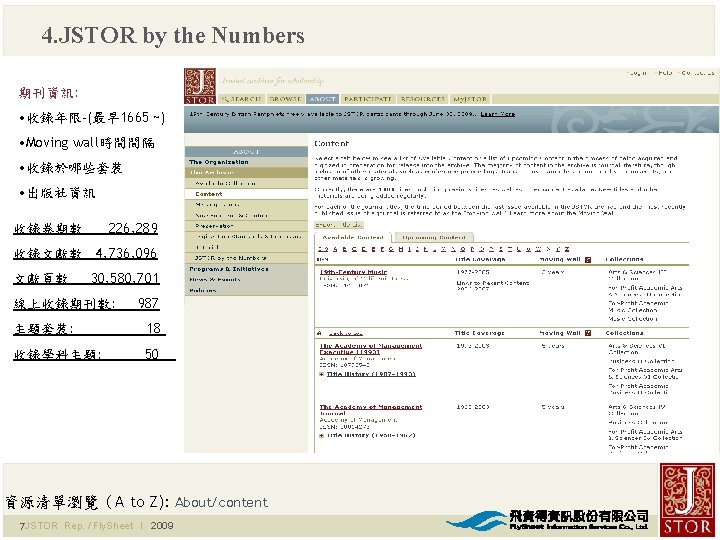This screenshot has height=540, width=720.
Task: Click the bullet '出版社資訊'
Action: tap(57, 193)
